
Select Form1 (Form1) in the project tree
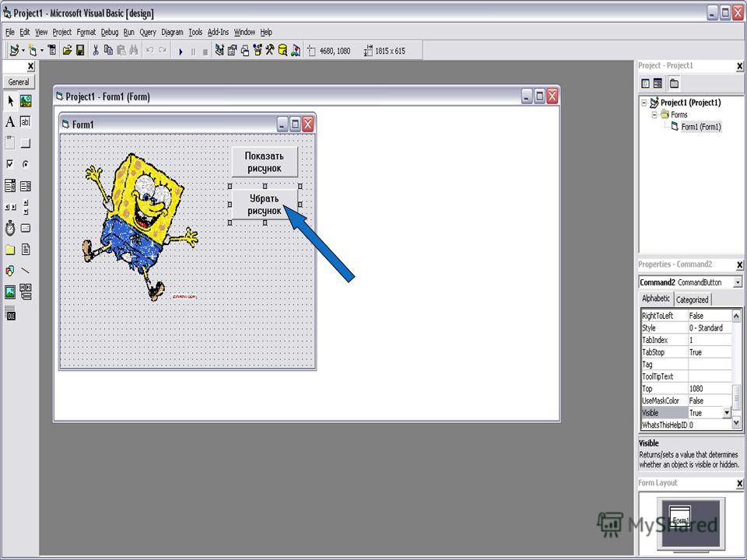701,127
